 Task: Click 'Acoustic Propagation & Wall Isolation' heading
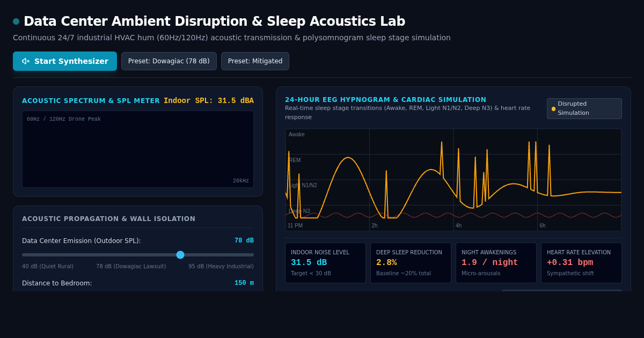(109, 219)
